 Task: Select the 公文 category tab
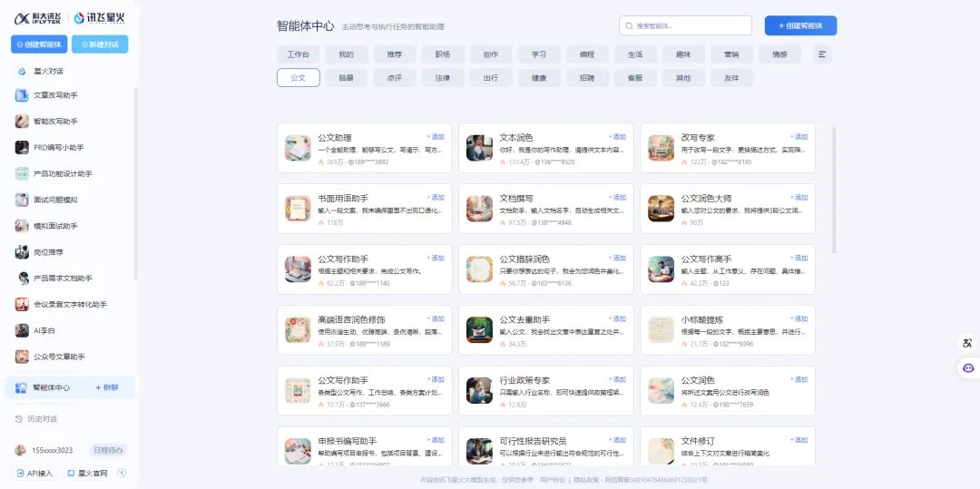(x=299, y=78)
